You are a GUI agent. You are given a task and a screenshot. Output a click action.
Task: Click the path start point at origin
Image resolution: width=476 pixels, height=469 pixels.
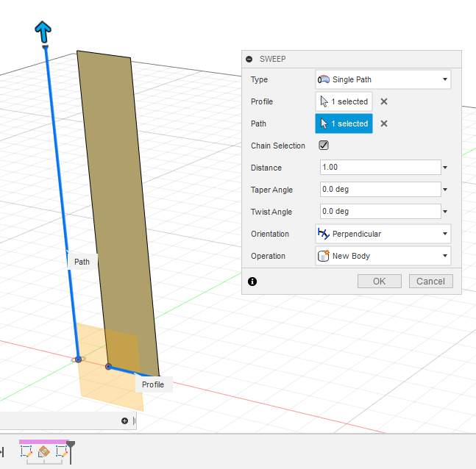78,359
